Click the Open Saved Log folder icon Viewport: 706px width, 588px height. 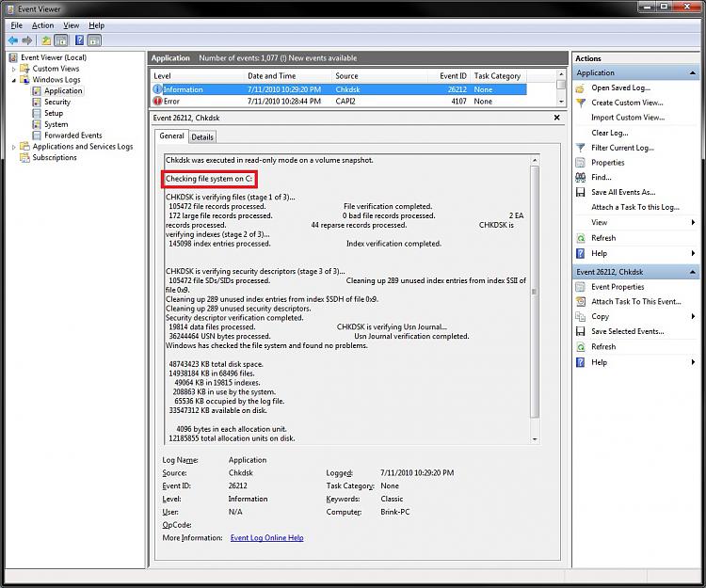pyautogui.click(x=581, y=88)
